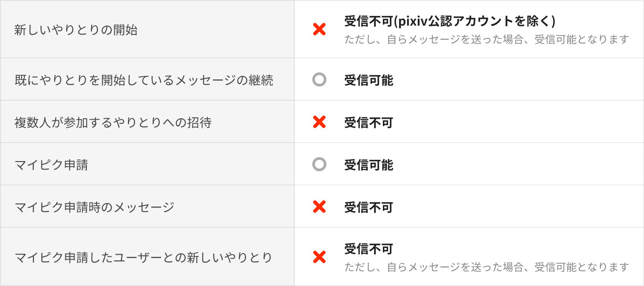Click the 複数人が参加するやりとりへの招待 label
Viewport: 644px width, 286px height.
[113, 122]
